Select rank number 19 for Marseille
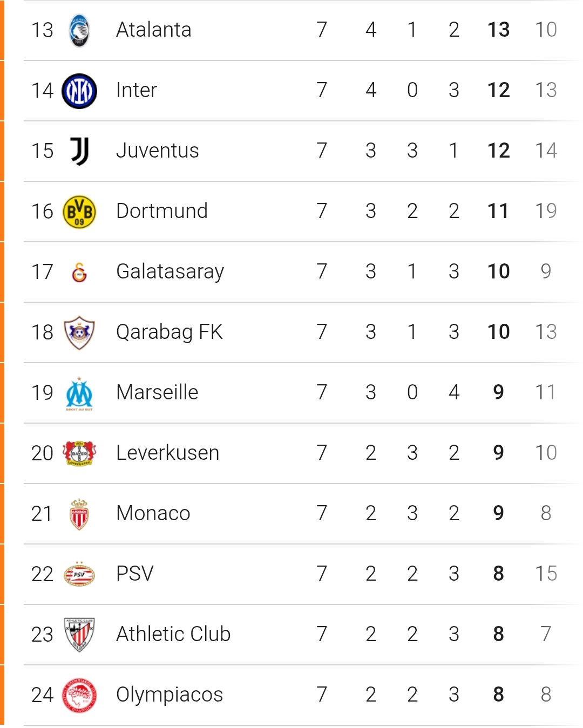 point(42,392)
